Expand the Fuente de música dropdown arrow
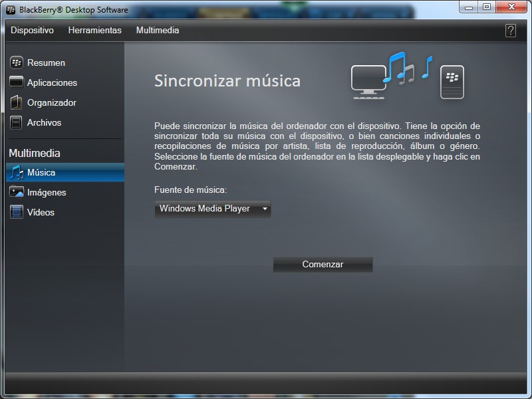 click(265, 209)
